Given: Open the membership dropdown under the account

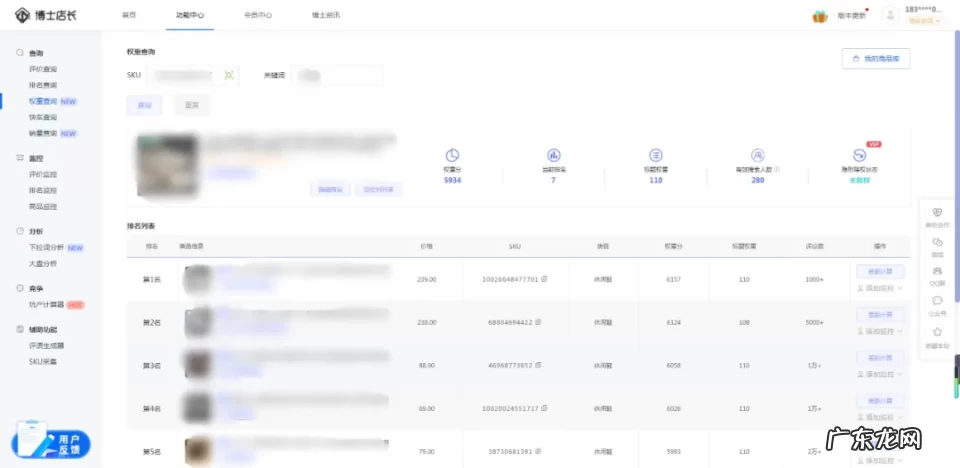Looking at the screenshot, I should (x=923, y=21).
